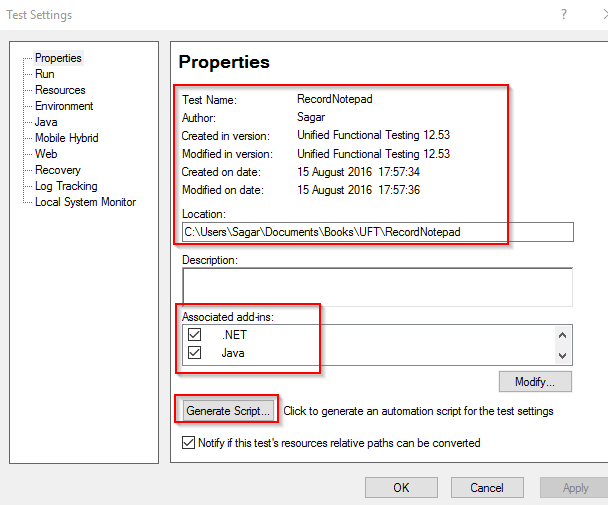Image resolution: width=608 pixels, height=505 pixels.
Task: Click the Cancel button
Action: 487,488
